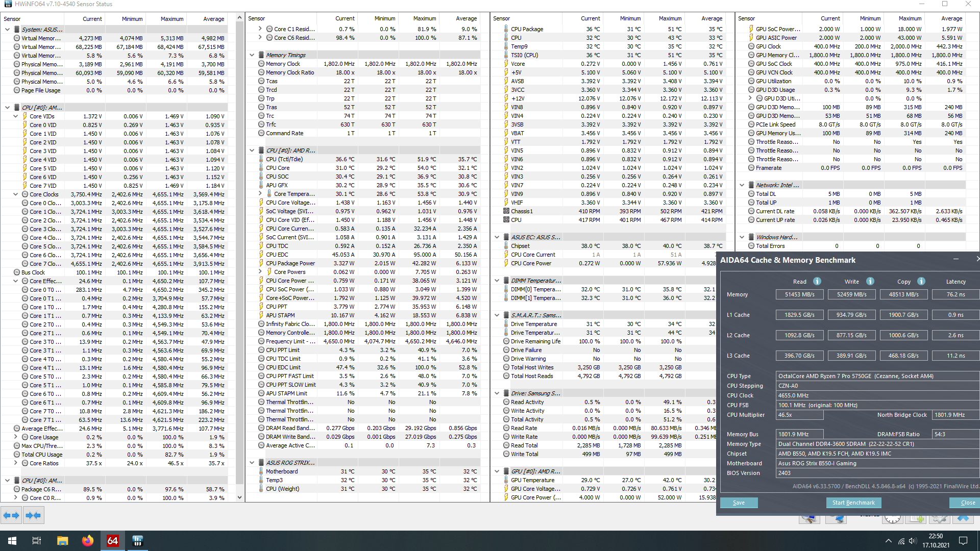Viewport: 980px width, 551px height.
Task: Open AIDA64 from the taskbar
Action: pos(112,541)
